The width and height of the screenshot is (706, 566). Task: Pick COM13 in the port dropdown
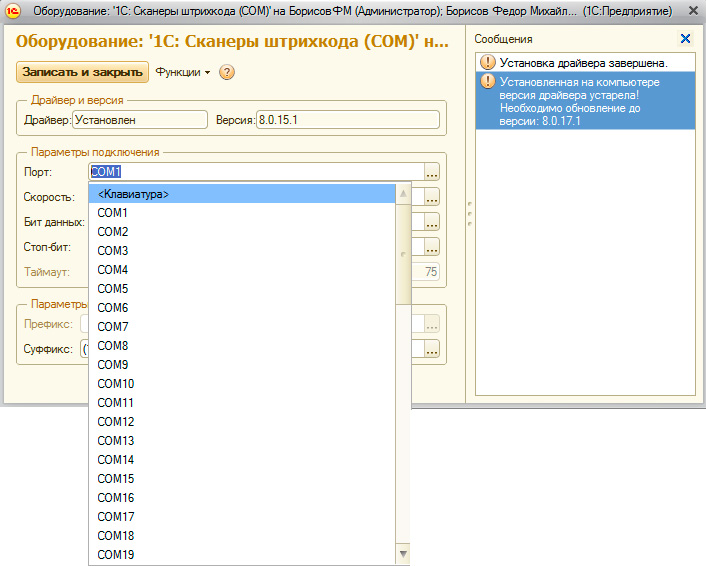(242, 441)
